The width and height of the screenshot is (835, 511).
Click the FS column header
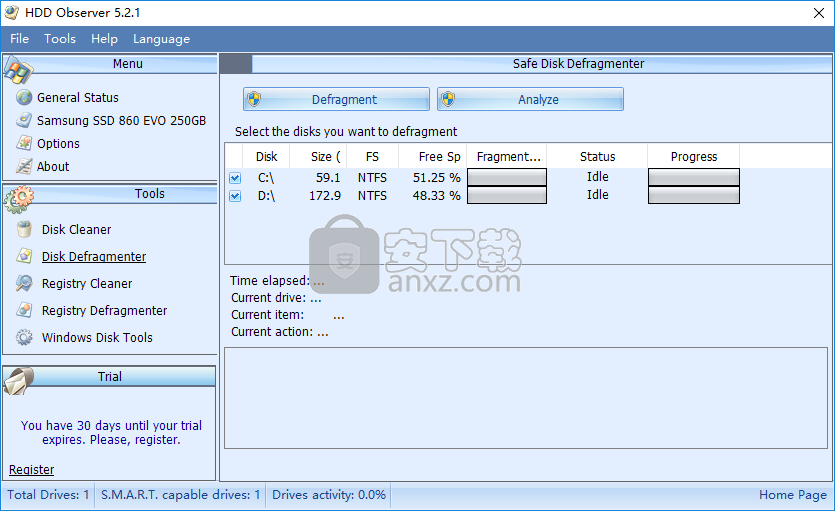(372, 156)
